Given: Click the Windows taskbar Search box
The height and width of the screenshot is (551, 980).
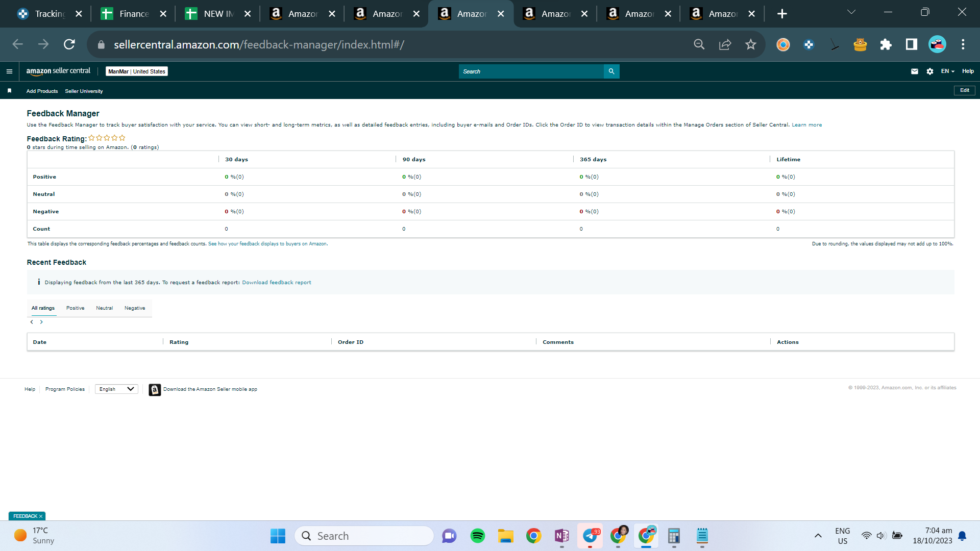Looking at the screenshot, I should (364, 536).
